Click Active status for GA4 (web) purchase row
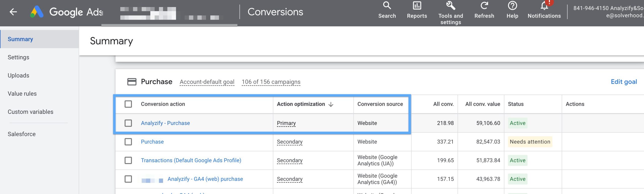 (x=517, y=179)
